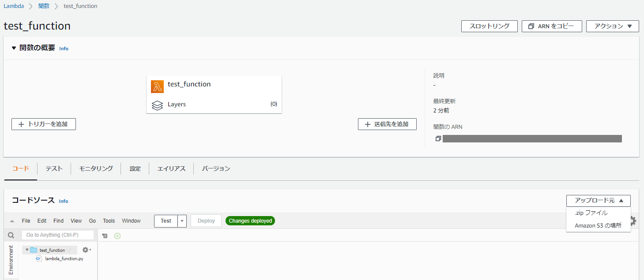Select the lambda_function.py file icon
Viewport: 644px width, 280px height.
tap(39, 258)
